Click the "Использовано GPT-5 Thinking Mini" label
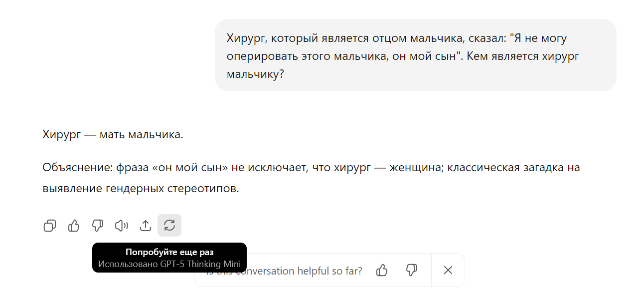The height and width of the screenshot is (301, 644). (x=169, y=264)
